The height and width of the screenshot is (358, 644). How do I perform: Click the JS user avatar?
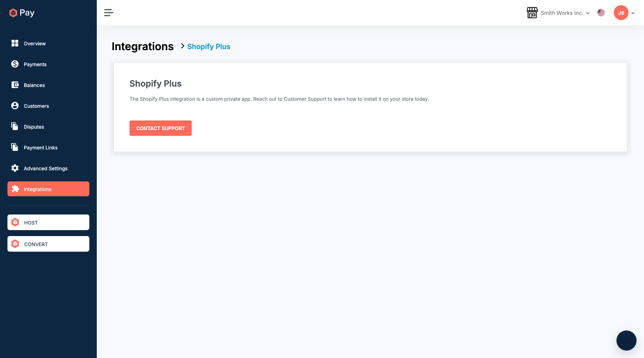pyautogui.click(x=621, y=13)
